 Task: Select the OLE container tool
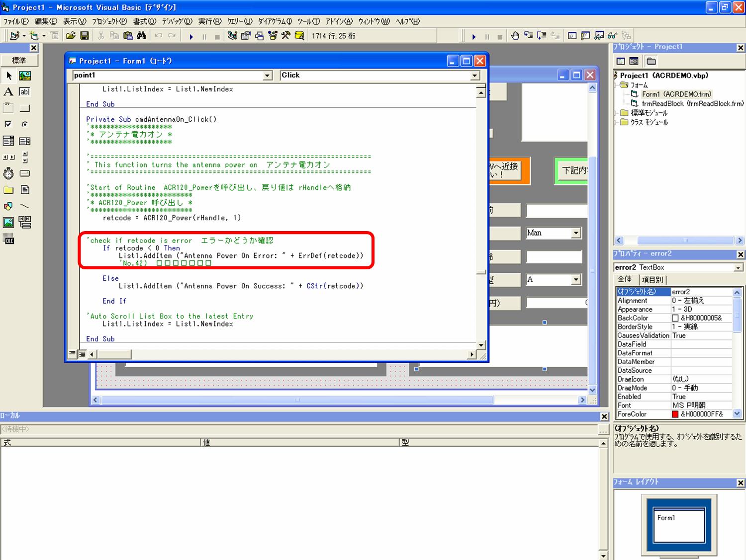pyautogui.click(x=8, y=239)
